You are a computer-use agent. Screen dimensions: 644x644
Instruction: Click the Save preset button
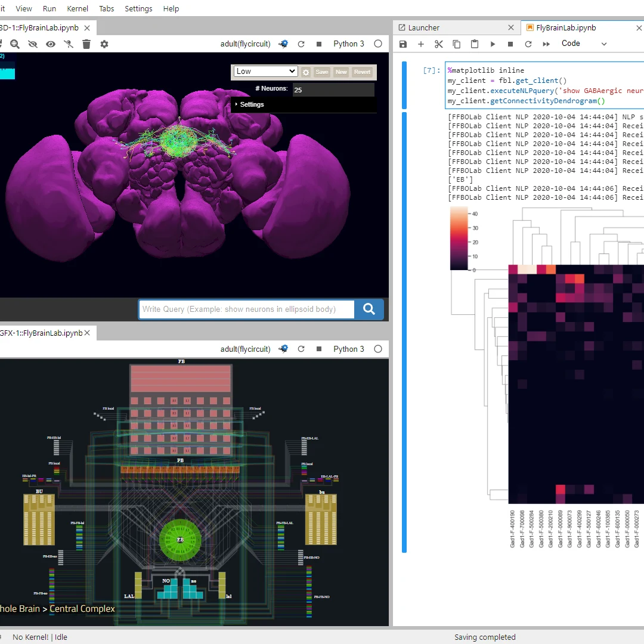322,72
